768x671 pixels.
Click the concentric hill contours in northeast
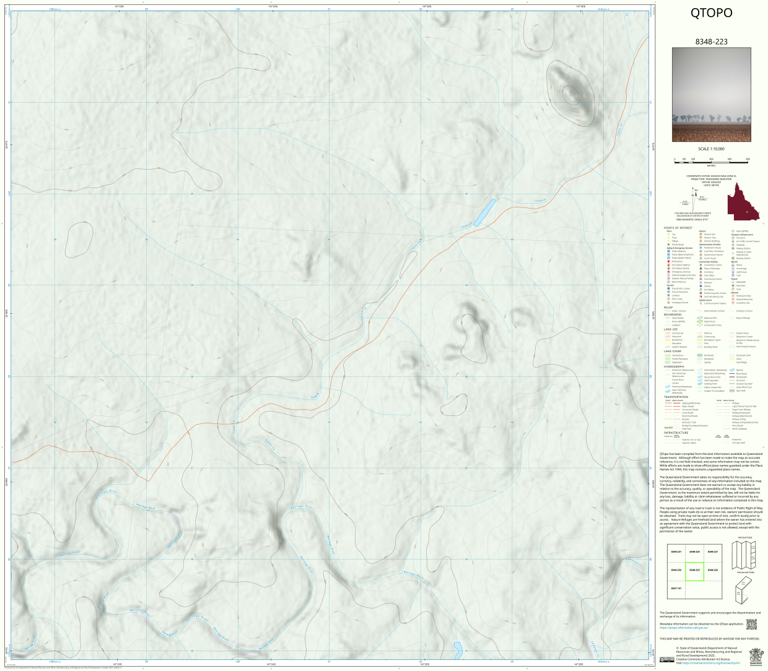pos(571,94)
